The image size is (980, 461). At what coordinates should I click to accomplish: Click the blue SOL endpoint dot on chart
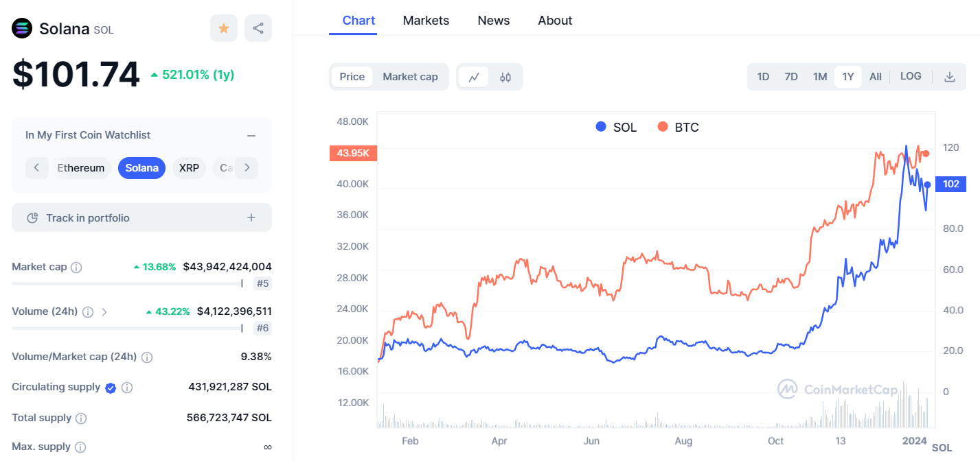[x=927, y=185]
